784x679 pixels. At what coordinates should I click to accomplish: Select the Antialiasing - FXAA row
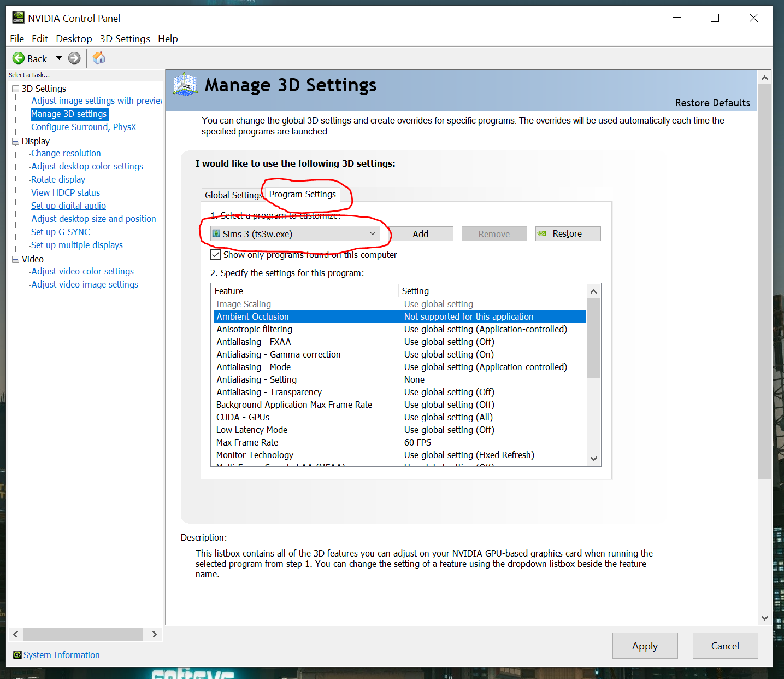[x=399, y=342]
